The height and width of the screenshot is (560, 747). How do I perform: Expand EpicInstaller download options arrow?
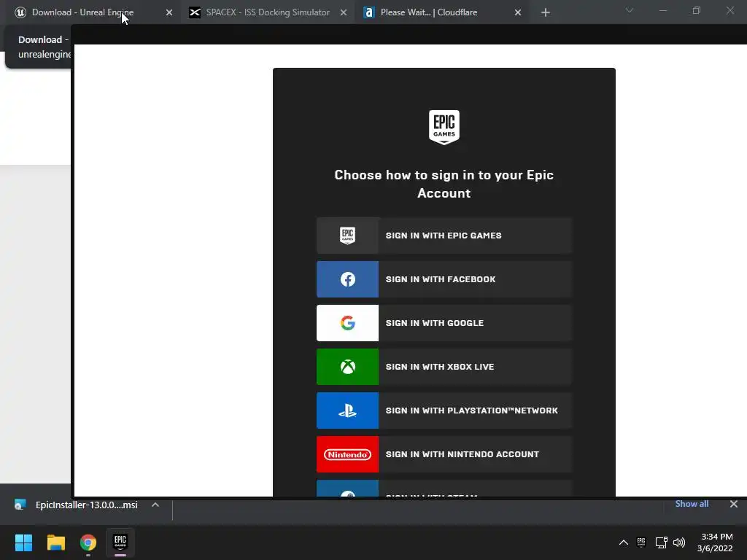click(155, 505)
